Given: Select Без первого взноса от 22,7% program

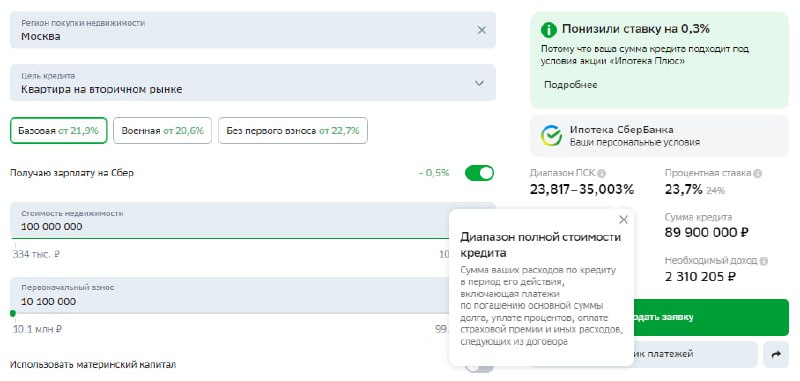Looking at the screenshot, I should click(293, 131).
